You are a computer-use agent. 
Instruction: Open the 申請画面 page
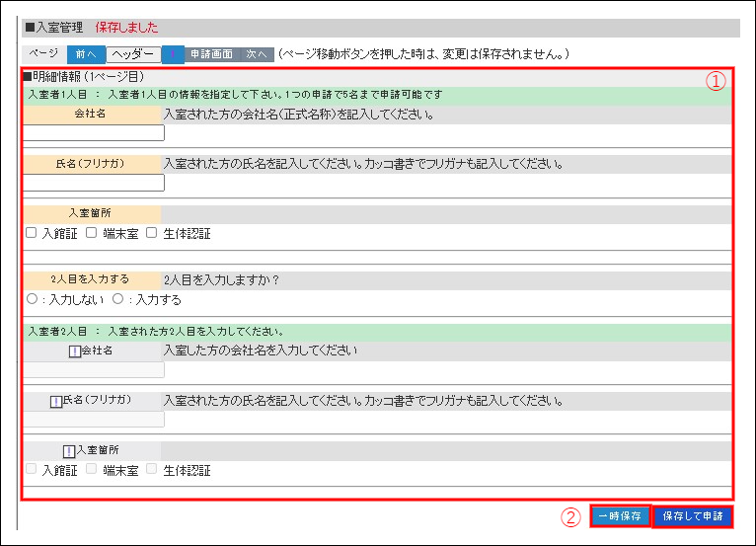(x=211, y=54)
